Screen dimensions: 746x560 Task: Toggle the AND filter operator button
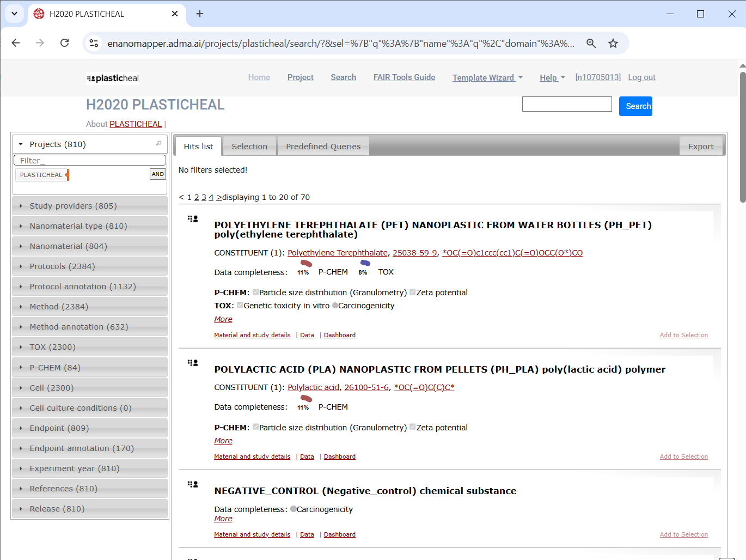pyautogui.click(x=157, y=174)
